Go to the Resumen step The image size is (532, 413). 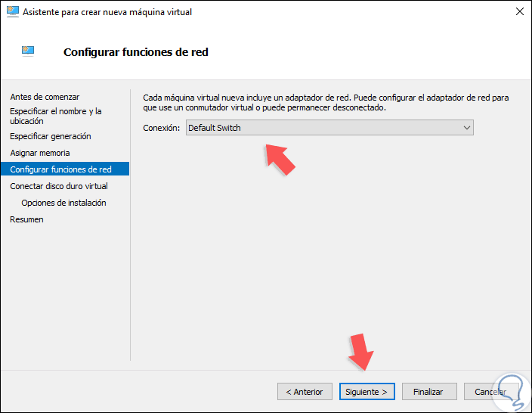coord(26,219)
